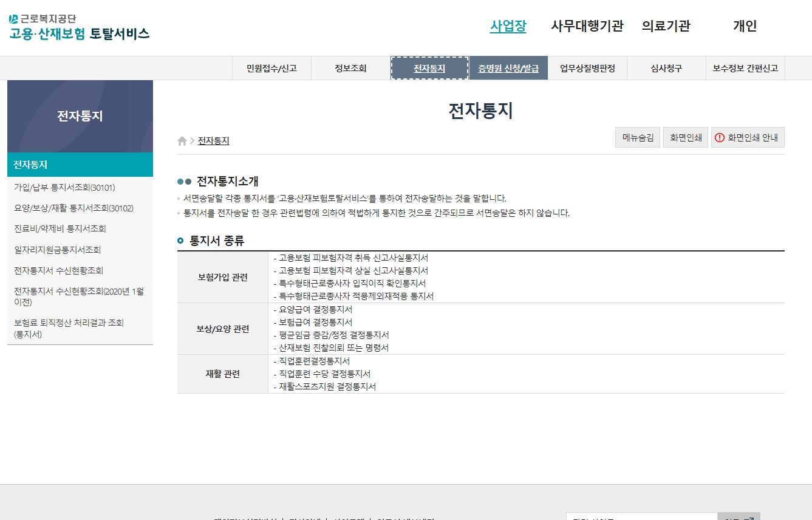Select the 사업장 audience menu
The image size is (812, 520).
coord(508,26)
